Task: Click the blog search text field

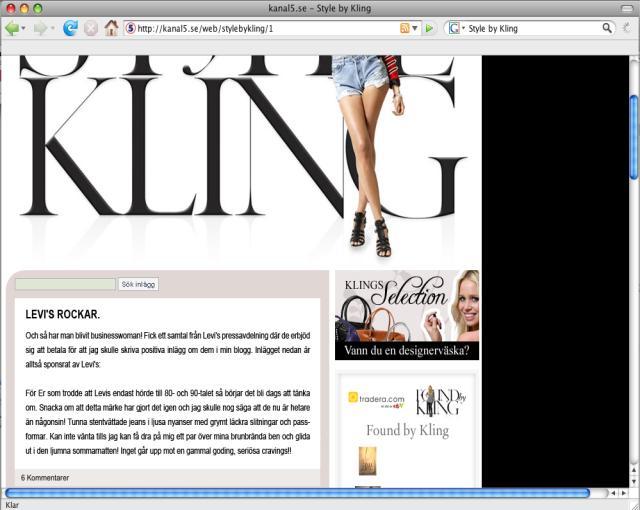Action: tap(65, 284)
